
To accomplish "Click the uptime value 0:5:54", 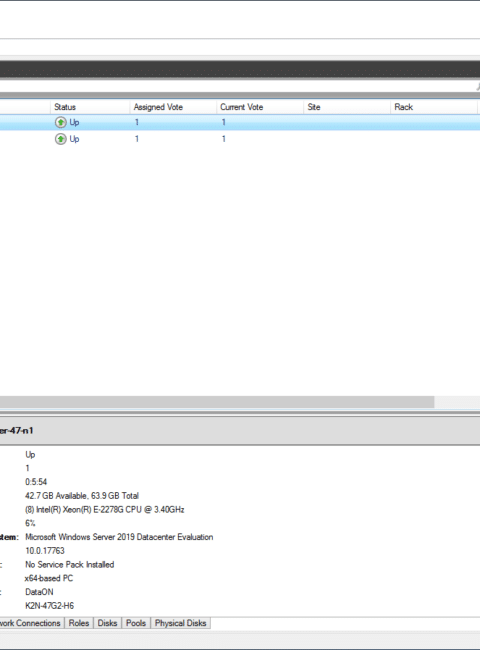I will [x=36, y=482].
